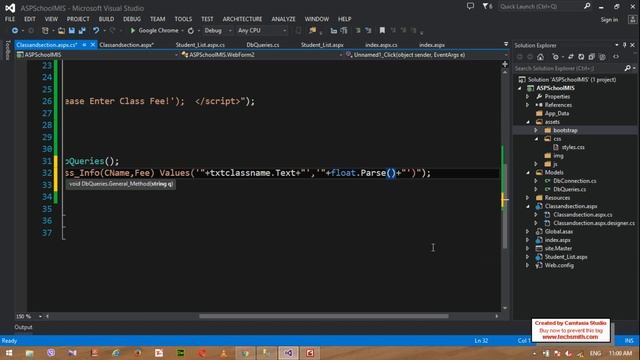The width and height of the screenshot is (640, 360).
Task: Click the bookmark toolbar icon
Action: 382,31
